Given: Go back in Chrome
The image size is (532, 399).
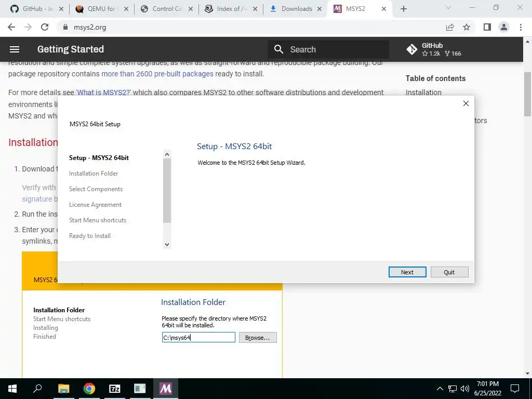Looking at the screenshot, I should click(x=11, y=27).
